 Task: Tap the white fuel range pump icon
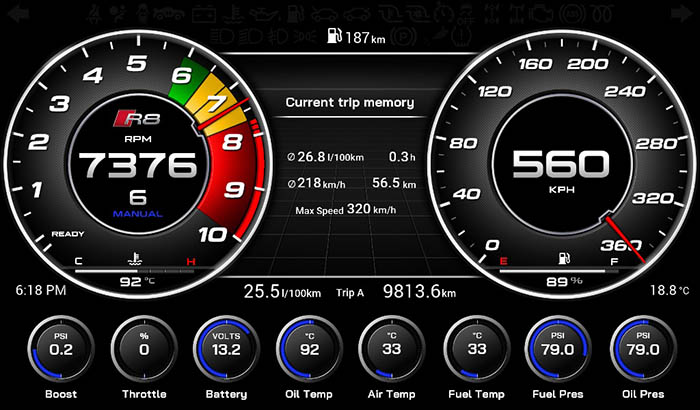click(335, 35)
